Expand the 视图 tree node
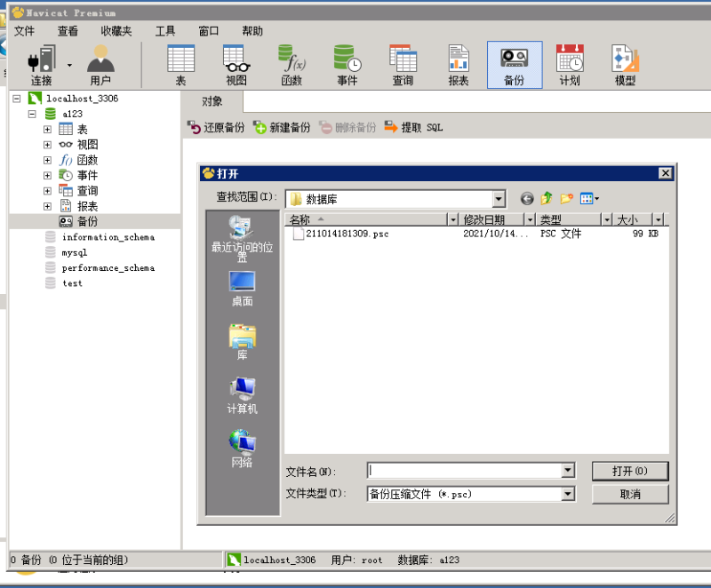 coord(48,145)
